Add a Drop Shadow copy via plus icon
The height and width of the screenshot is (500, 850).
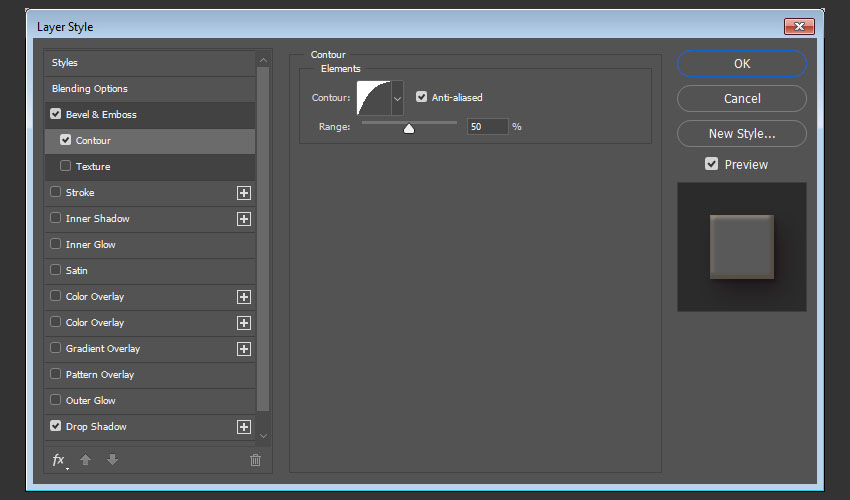pyautogui.click(x=243, y=427)
